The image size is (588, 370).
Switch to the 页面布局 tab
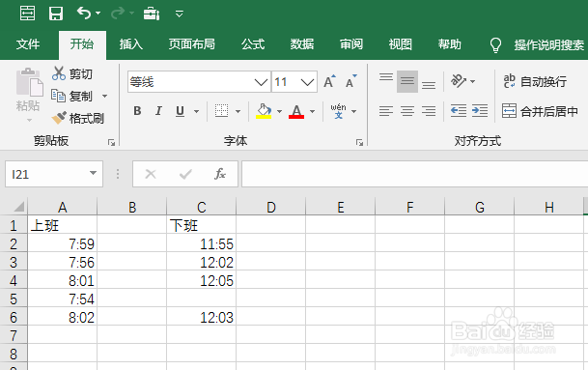tap(191, 44)
